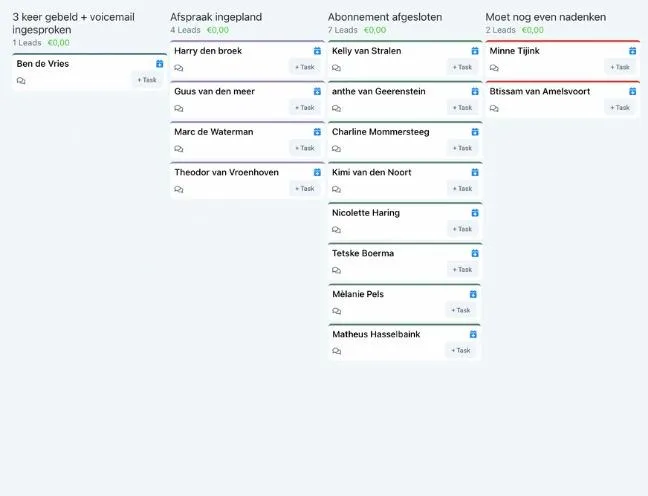Open conversation icon for Btissam van Amelsvoort
This screenshot has width=648, height=496.
pos(494,108)
